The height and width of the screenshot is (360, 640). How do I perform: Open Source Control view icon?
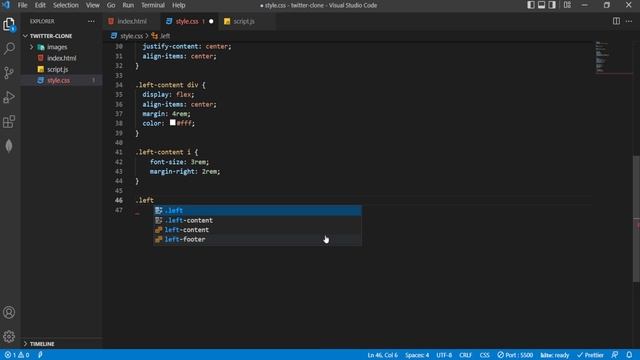(x=9, y=73)
